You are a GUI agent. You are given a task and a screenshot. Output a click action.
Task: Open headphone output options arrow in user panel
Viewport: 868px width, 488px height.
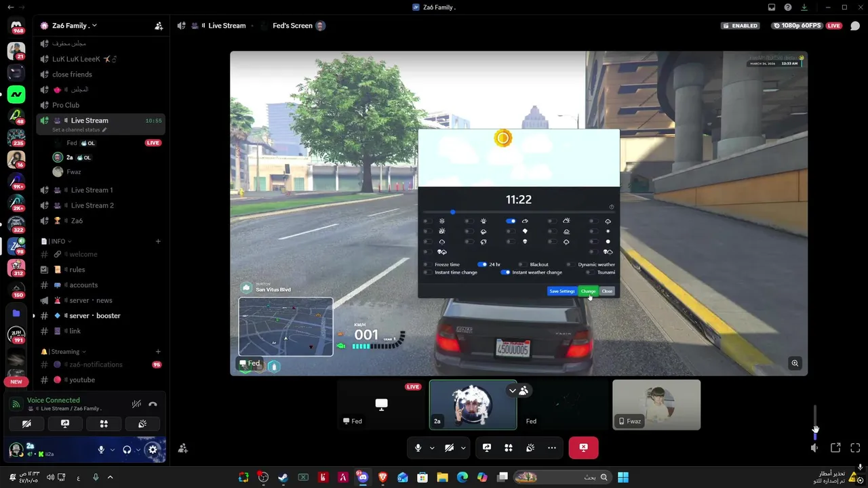click(x=138, y=449)
